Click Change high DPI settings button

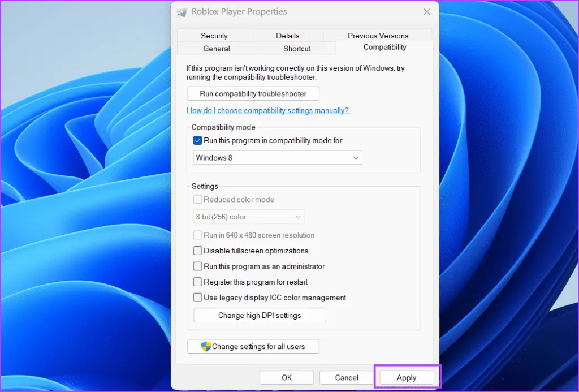tap(260, 316)
